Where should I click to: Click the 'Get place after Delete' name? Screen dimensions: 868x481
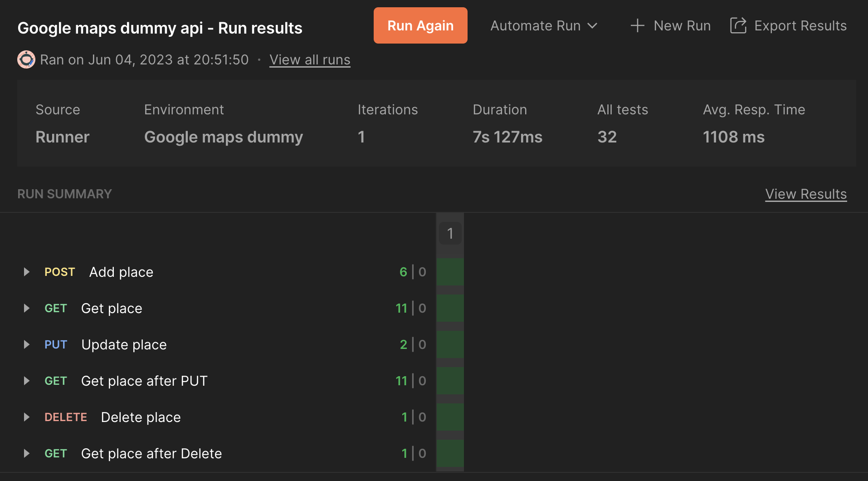pos(151,453)
